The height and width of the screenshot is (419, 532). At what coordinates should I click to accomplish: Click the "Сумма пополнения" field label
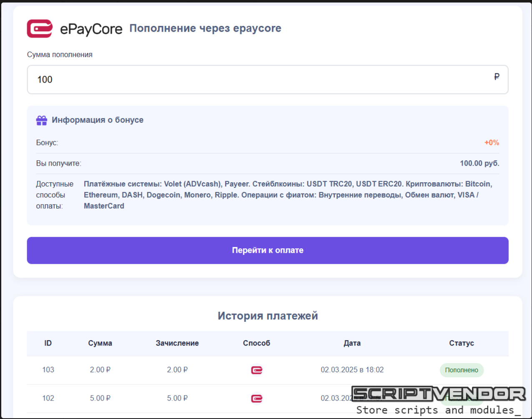(60, 55)
